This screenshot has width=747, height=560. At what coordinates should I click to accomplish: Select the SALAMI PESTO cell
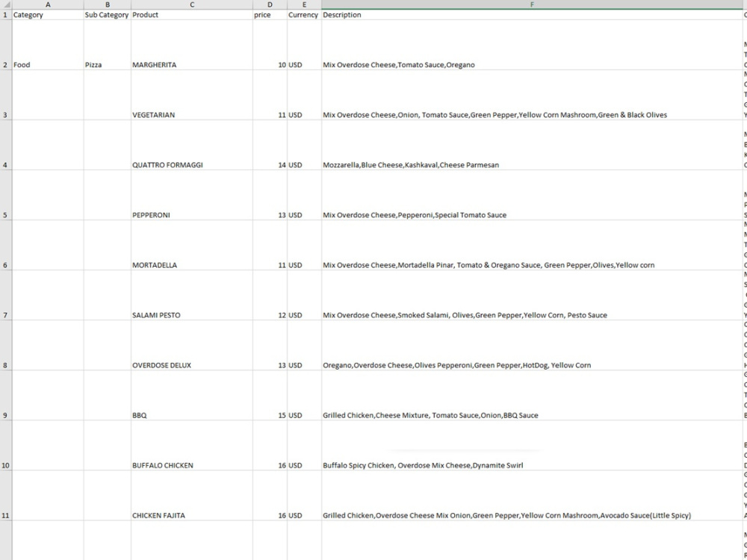coord(192,295)
